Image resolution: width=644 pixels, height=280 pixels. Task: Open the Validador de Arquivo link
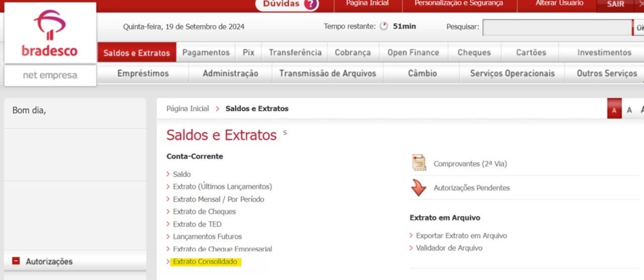click(x=449, y=248)
